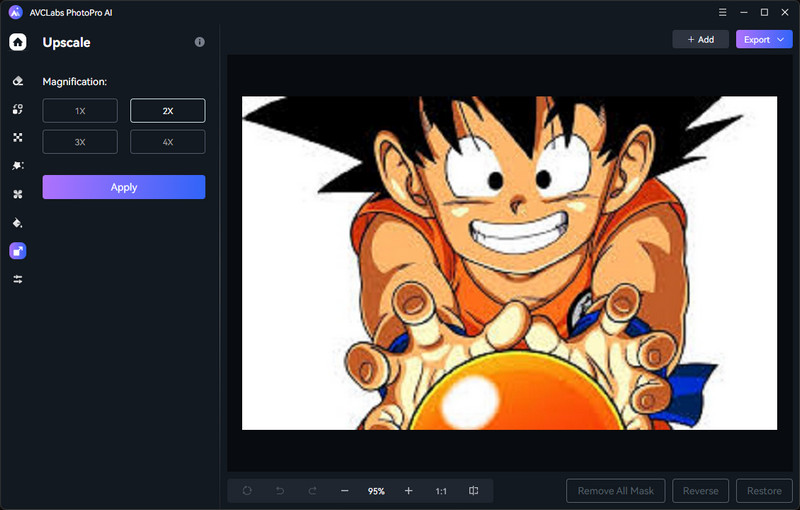Open the replace objects tool in sidebar
The height and width of the screenshot is (510, 800).
click(18, 109)
